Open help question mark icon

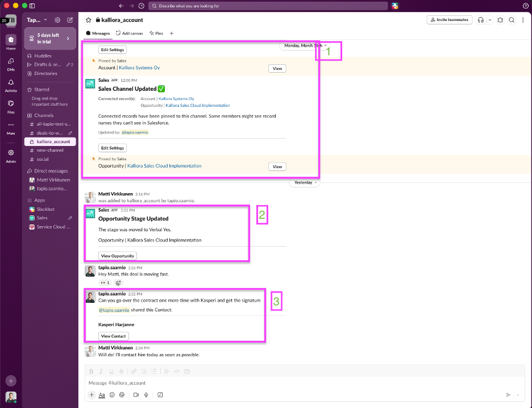525,6
